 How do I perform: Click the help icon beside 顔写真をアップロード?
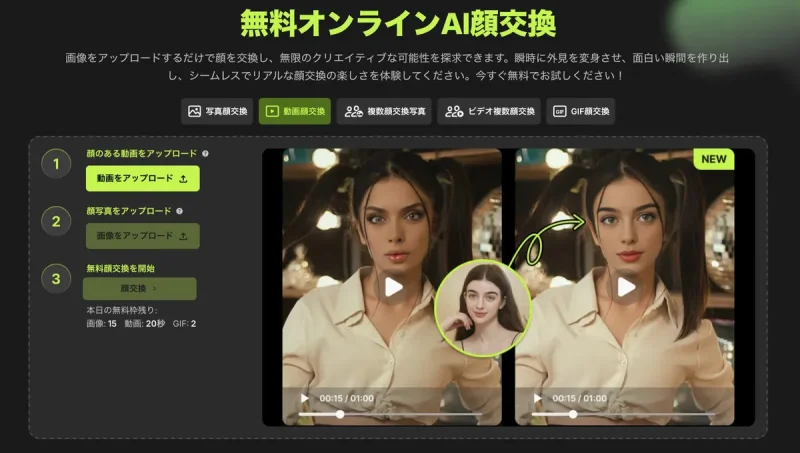coord(180,211)
